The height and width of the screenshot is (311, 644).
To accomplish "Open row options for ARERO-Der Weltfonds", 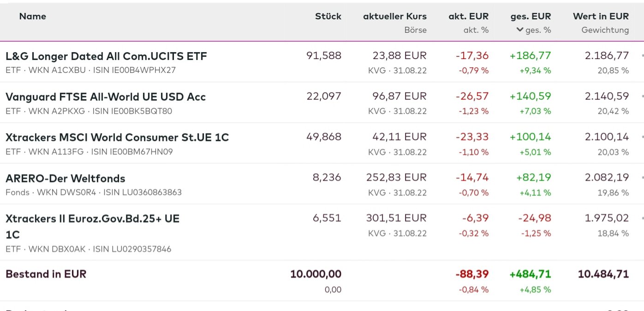I will pyautogui.click(x=642, y=178).
